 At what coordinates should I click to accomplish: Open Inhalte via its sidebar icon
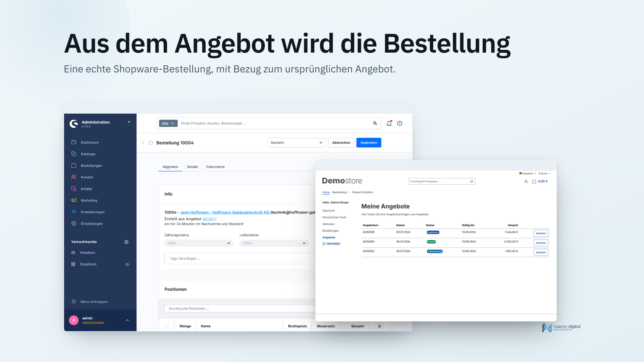[x=74, y=189]
